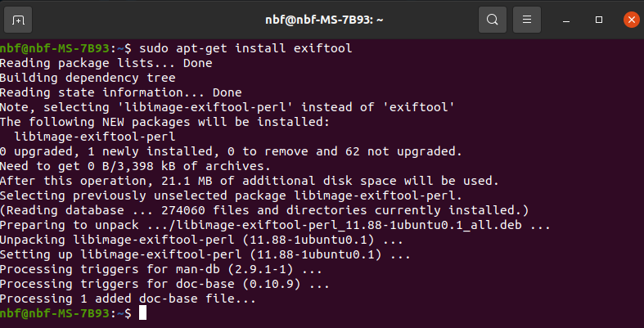The image size is (644, 328).
Task: Click the 'Processing 1 added doc-base file' line
Action: tap(128, 299)
